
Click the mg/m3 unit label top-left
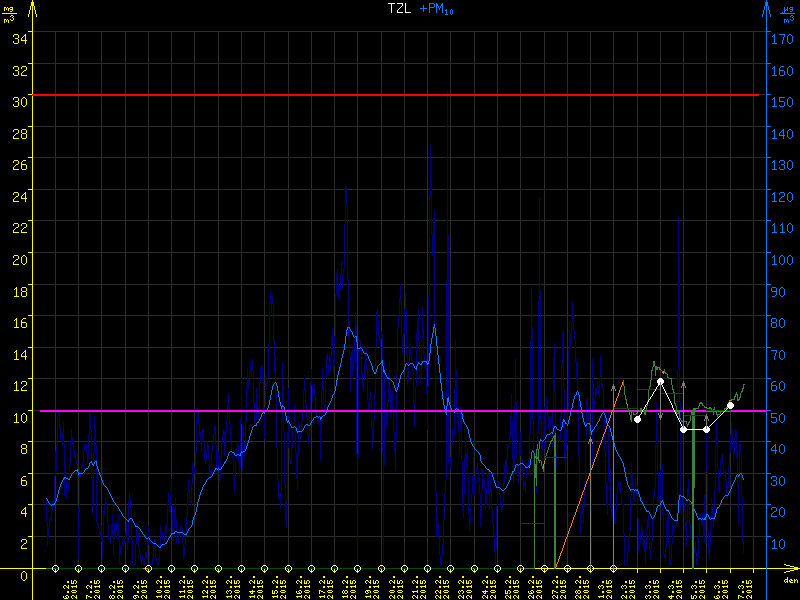point(9,14)
